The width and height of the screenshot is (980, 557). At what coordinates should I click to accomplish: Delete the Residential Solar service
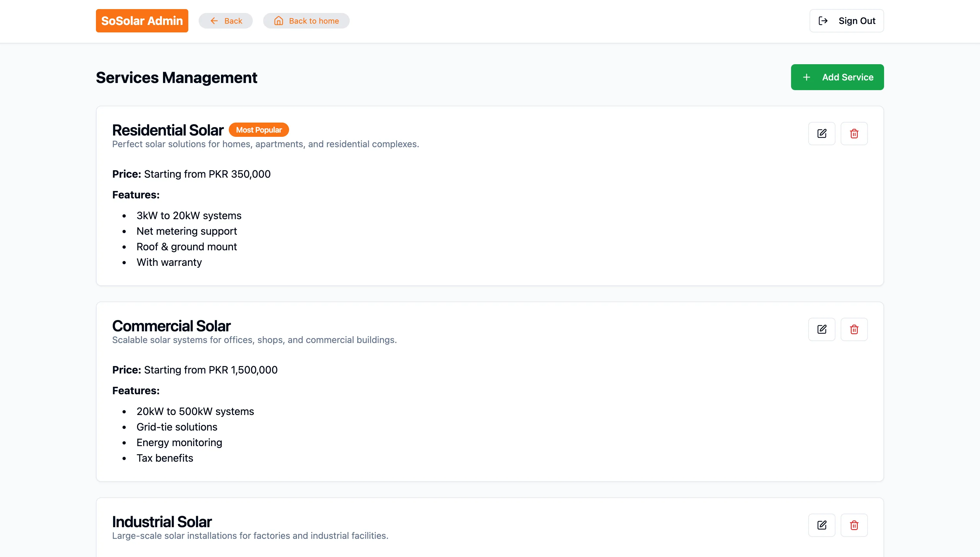pos(854,134)
